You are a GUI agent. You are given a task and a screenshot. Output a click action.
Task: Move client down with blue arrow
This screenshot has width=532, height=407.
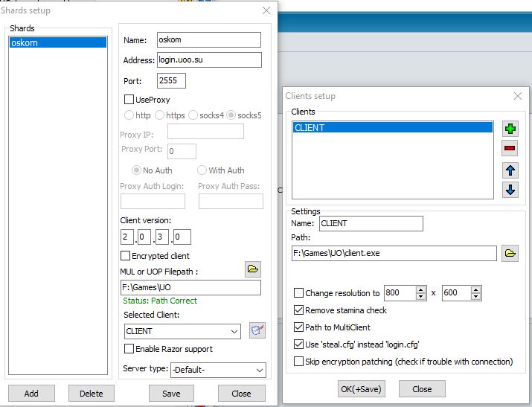[x=510, y=190]
